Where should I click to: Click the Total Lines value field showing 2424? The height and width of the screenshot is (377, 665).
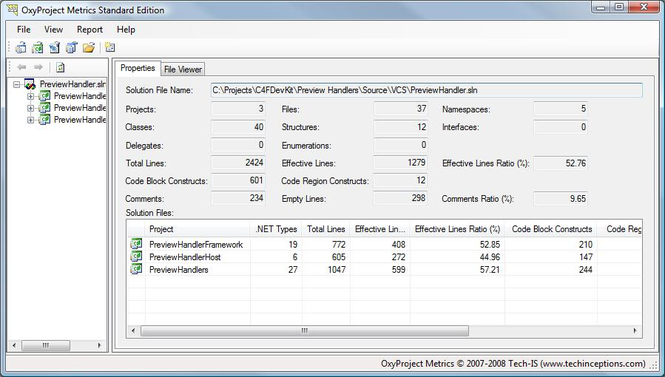click(x=238, y=163)
